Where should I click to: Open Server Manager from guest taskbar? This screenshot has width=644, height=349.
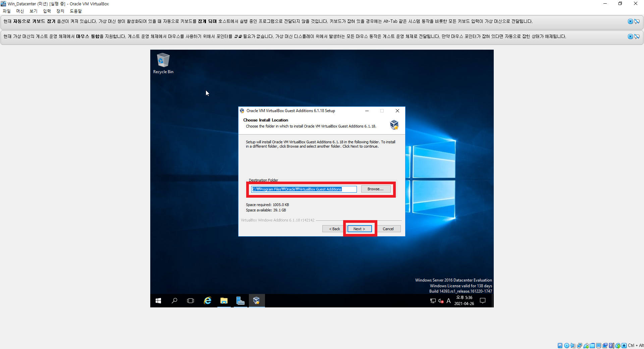click(240, 301)
